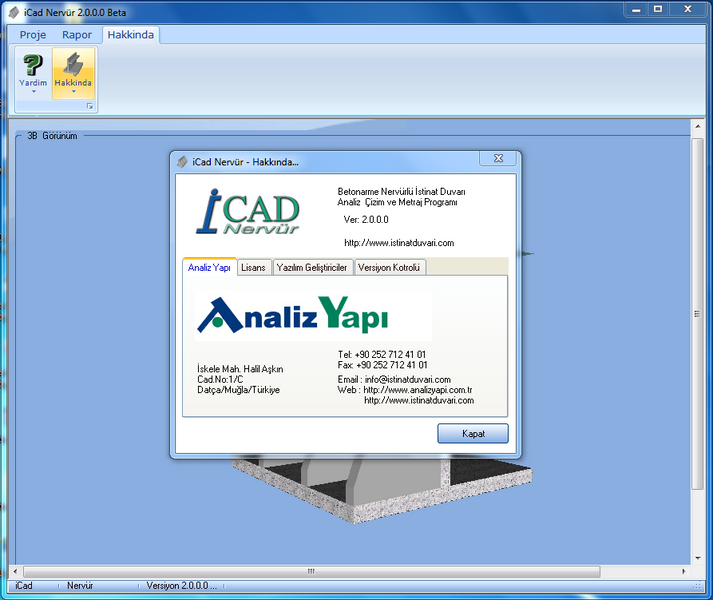Click the vertical scrollbar up arrow

coord(698,126)
